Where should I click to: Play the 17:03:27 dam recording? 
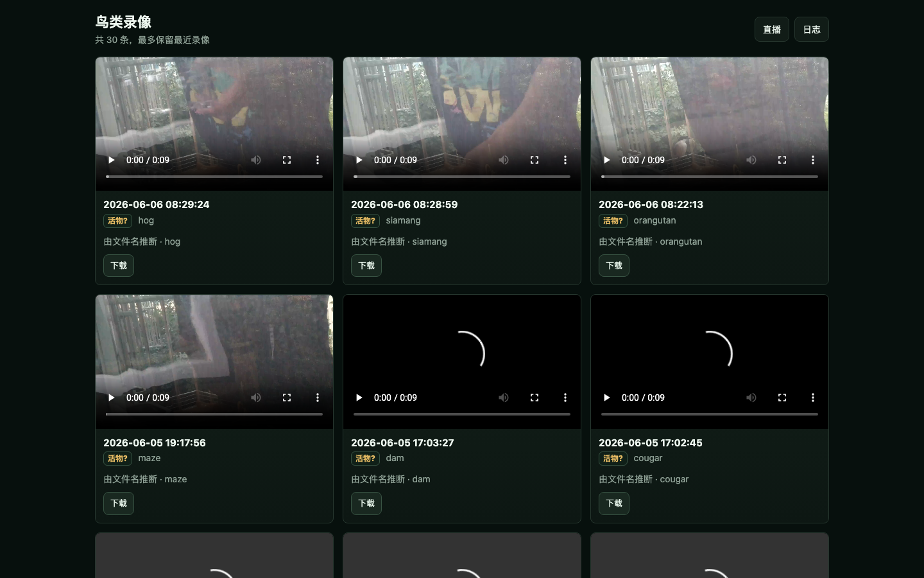(x=359, y=398)
